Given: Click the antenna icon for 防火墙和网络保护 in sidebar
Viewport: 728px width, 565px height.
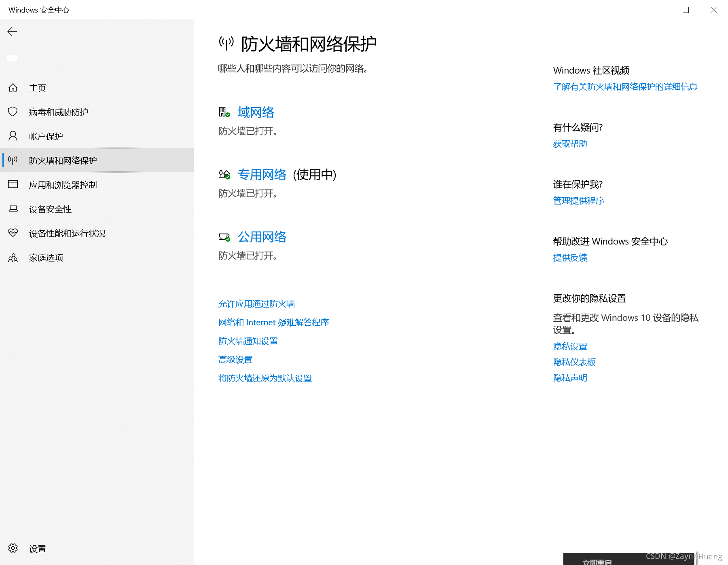Looking at the screenshot, I should click(13, 160).
